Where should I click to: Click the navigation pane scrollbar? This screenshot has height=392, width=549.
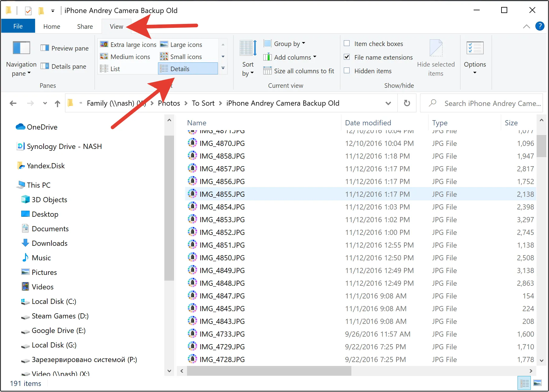click(169, 208)
